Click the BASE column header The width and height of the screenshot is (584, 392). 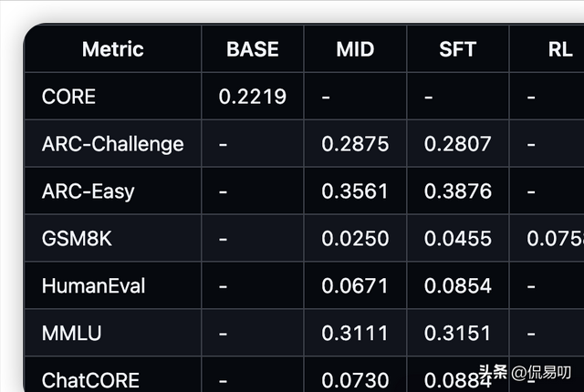click(253, 49)
